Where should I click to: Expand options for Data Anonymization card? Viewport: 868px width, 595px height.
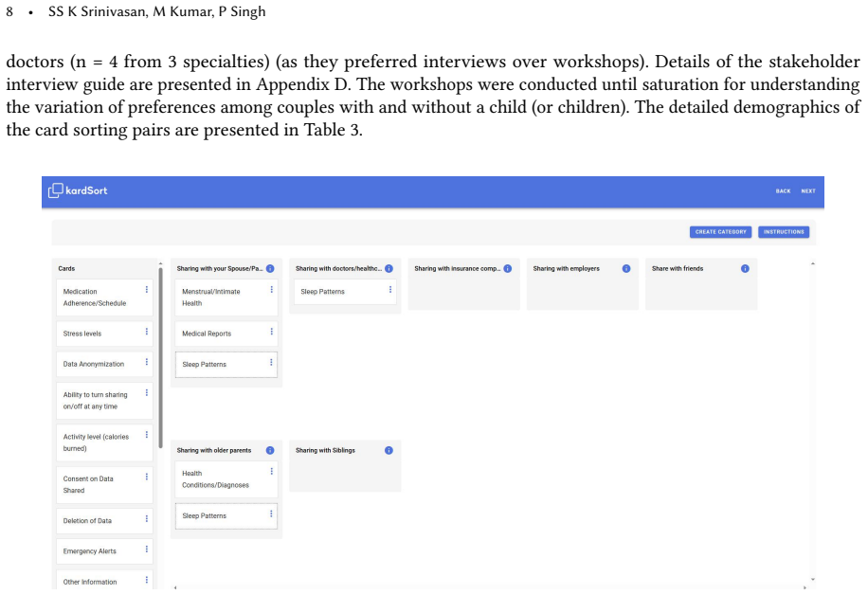point(147,362)
